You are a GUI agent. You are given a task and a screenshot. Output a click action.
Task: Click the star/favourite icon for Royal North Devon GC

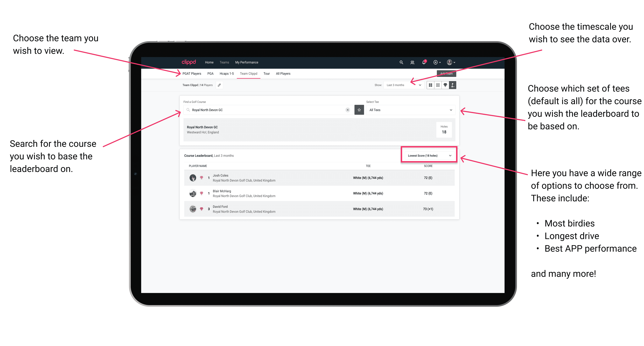pyautogui.click(x=359, y=110)
